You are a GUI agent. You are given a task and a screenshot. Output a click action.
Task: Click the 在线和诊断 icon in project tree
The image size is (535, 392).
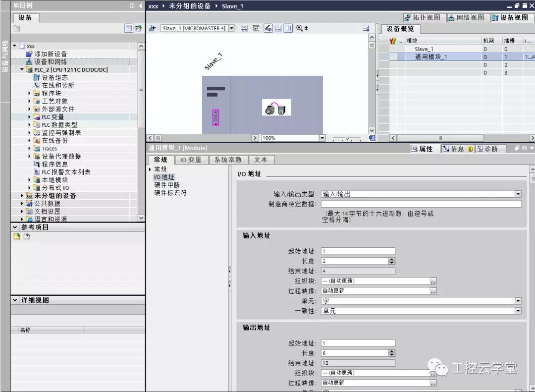pos(37,86)
